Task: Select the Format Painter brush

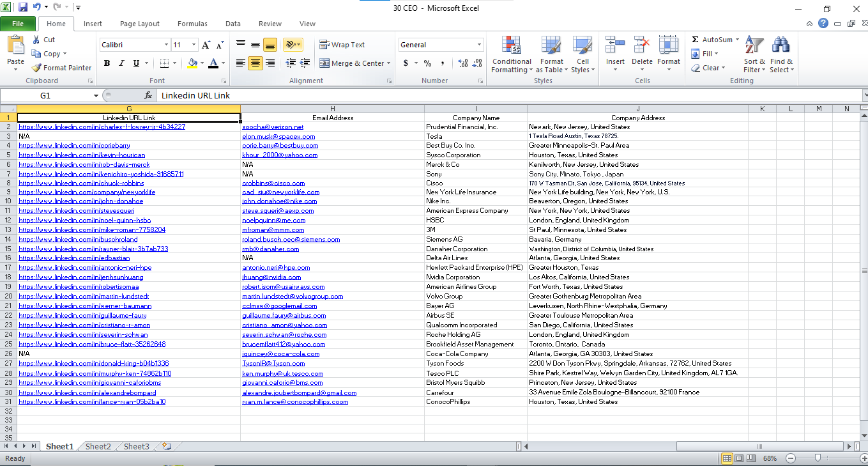Action: click(x=36, y=68)
